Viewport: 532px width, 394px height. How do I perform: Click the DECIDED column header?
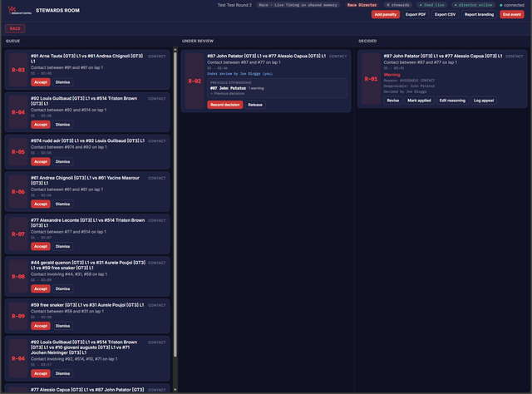point(367,41)
